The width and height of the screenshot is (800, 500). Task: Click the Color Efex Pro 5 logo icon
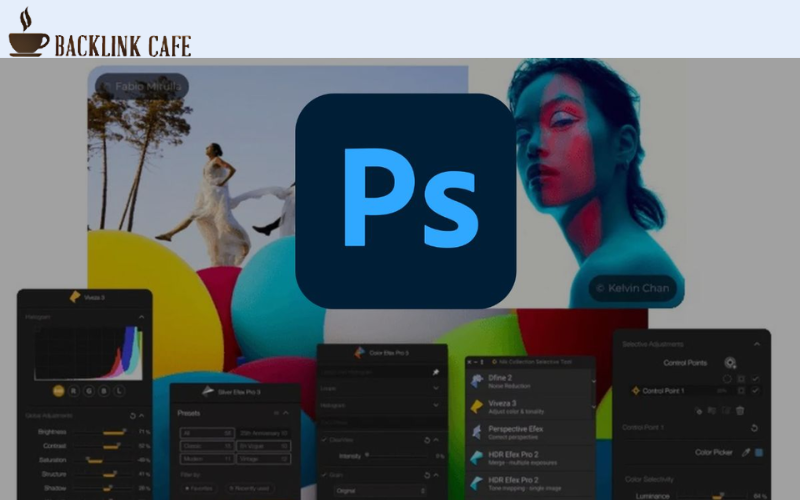(360, 353)
